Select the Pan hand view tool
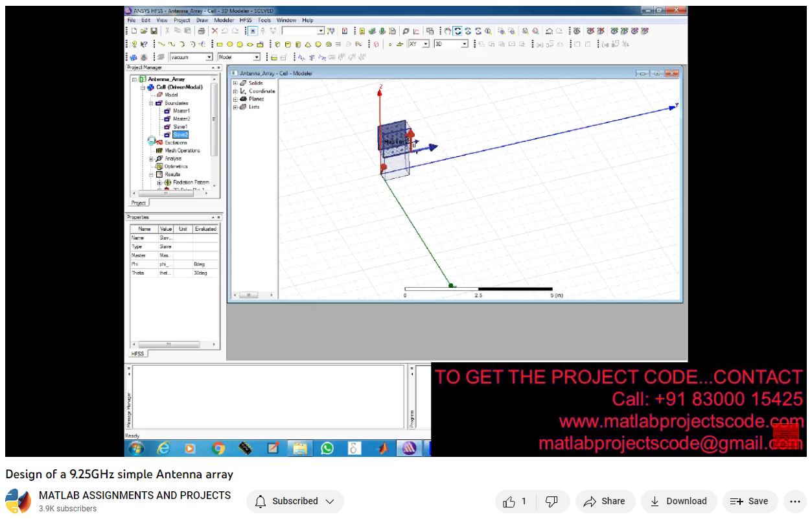Viewport: 812px width, 523px height. (447, 31)
